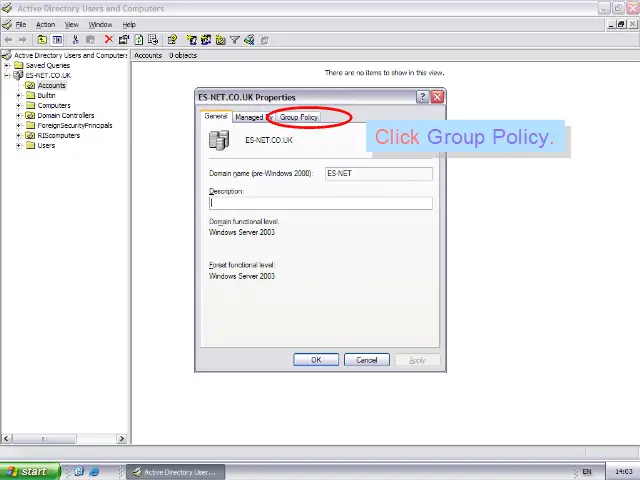Click the Help question mark in dialog title

point(422,97)
